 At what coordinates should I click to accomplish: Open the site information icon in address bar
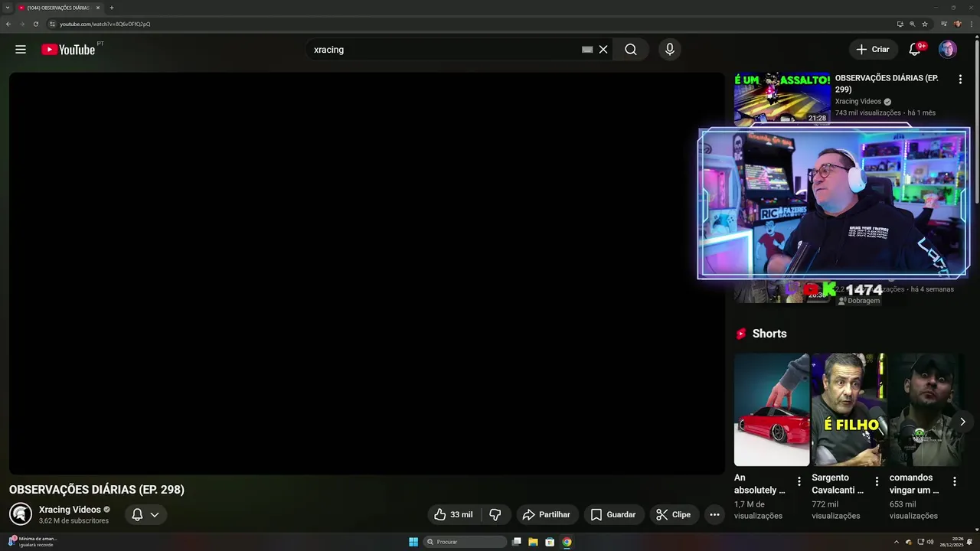pyautogui.click(x=52, y=24)
